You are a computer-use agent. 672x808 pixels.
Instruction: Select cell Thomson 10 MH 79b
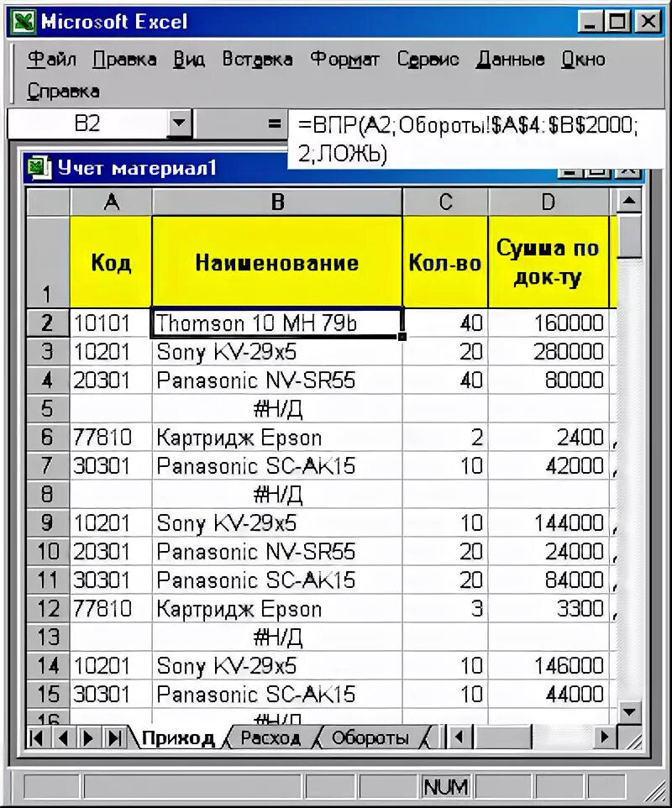click(277, 323)
